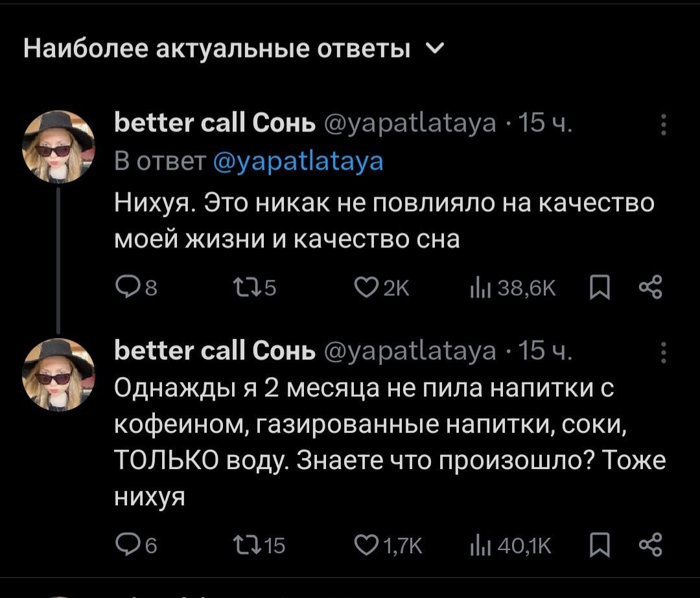Open 'better call Сонь' profile from first tweet

(x=215, y=123)
